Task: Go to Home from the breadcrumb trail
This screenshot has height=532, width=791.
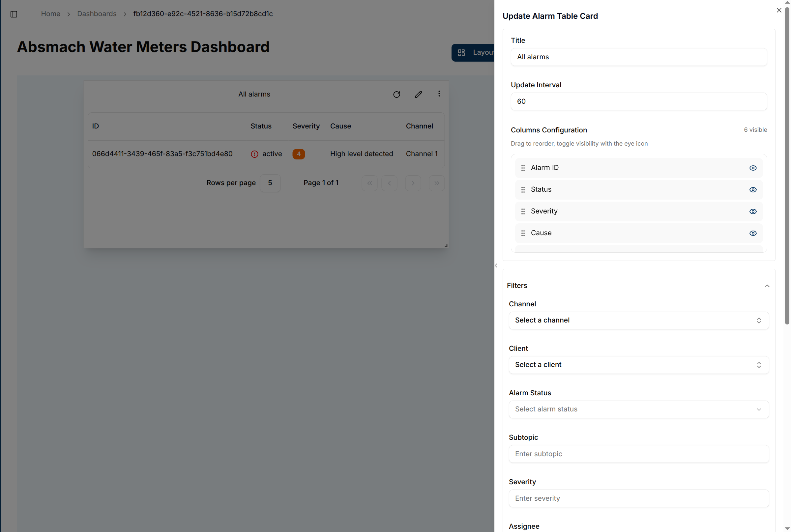Action: click(50, 14)
